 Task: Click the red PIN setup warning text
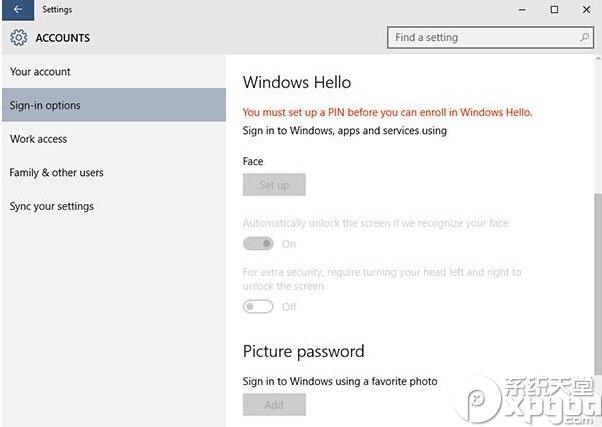click(387, 112)
